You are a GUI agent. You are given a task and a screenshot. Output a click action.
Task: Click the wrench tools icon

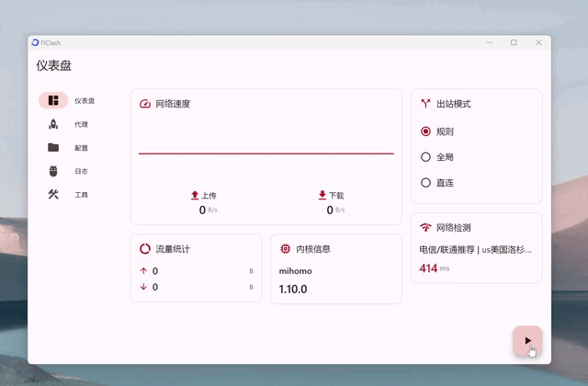click(53, 194)
